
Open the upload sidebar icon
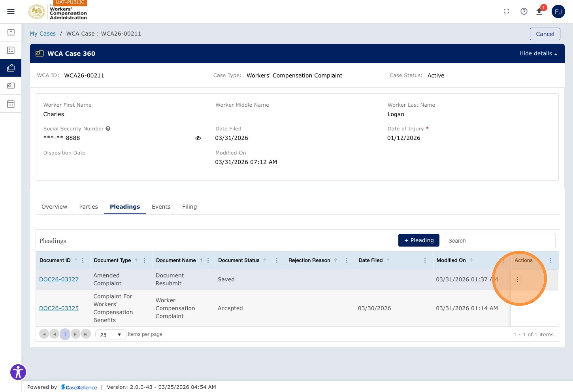[11, 32]
